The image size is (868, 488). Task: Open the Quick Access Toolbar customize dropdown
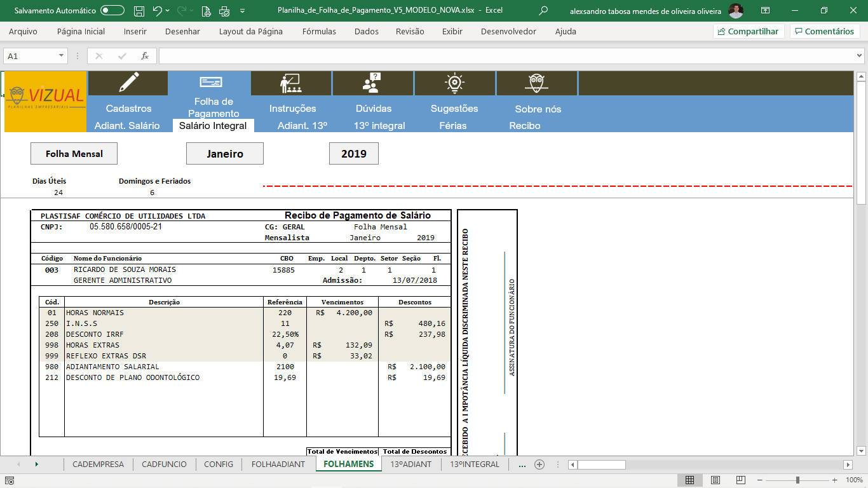pyautogui.click(x=242, y=11)
